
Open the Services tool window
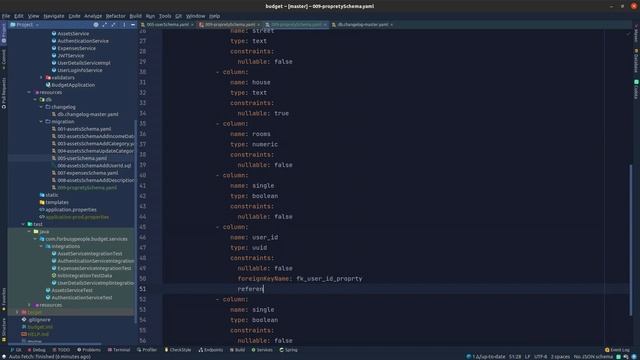tap(262, 350)
